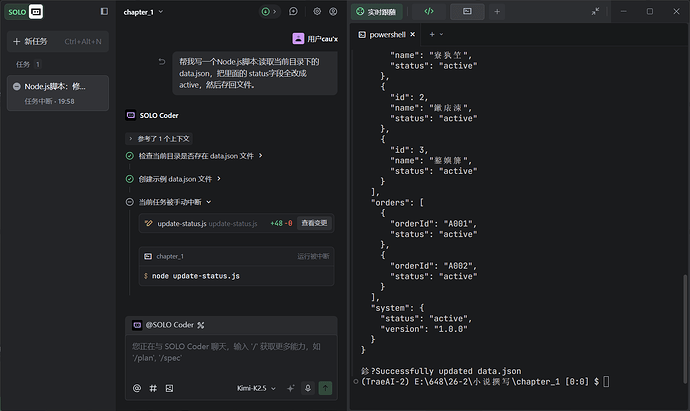Image resolution: width=690 pixels, height=411 pixels.
Task: Switch to the code editor tab icon
Action: 428,12
